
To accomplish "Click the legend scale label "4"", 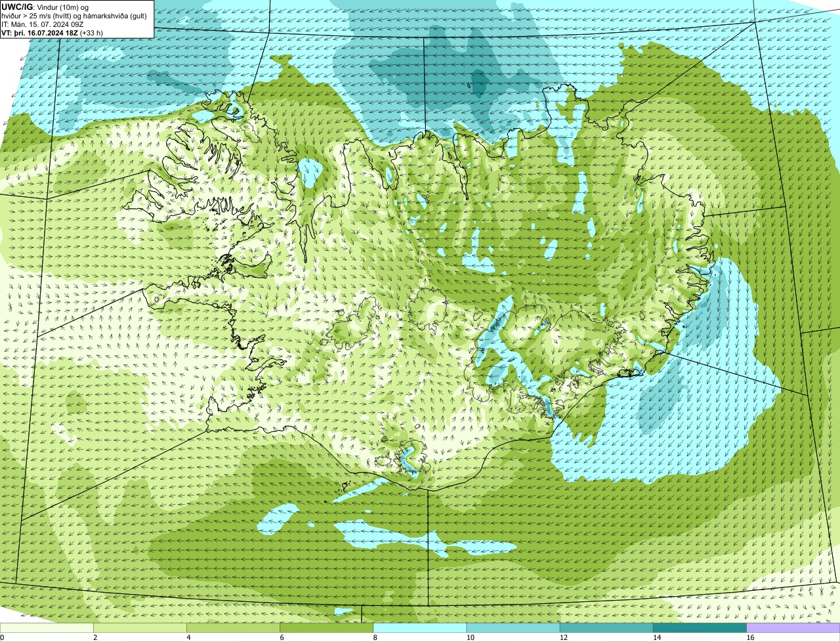I will [188, 637].
